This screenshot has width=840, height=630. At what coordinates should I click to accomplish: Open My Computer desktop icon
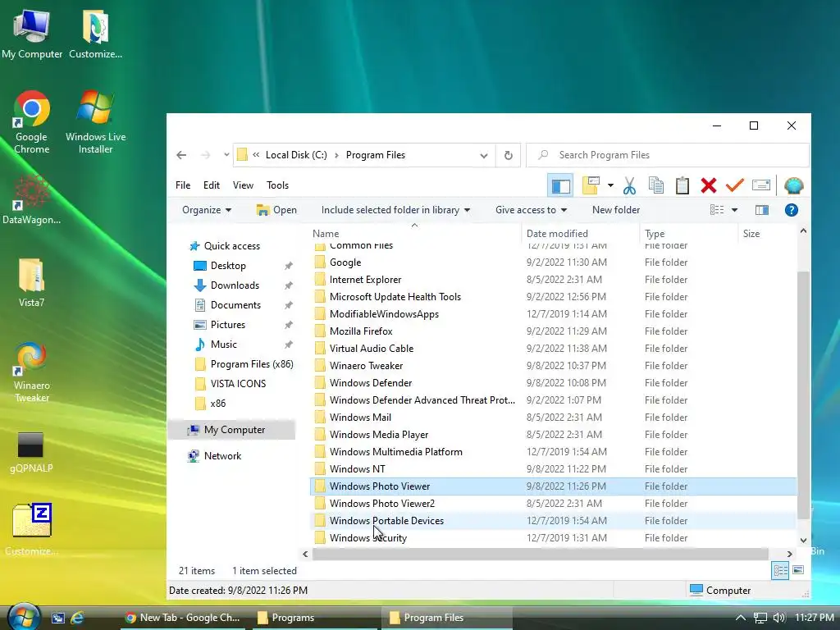point(32,34)
